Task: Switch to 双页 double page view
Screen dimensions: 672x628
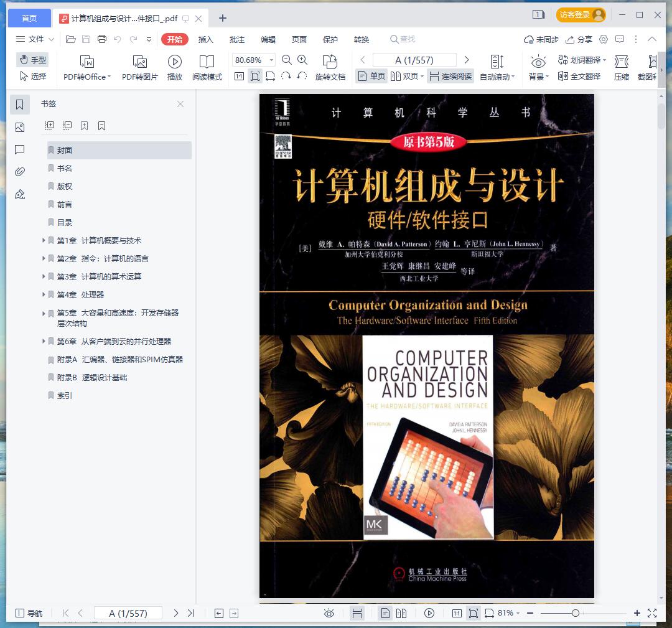Action: 406,77
